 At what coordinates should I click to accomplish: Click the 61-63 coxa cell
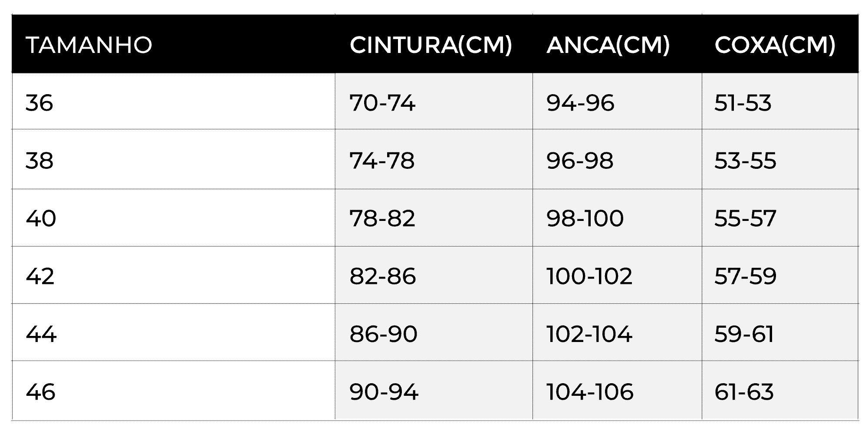point(744,392)
